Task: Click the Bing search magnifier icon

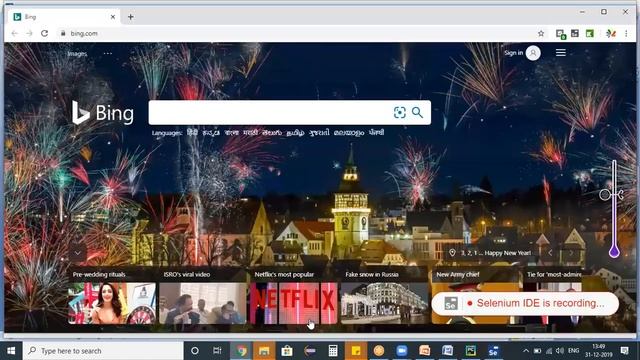Action: click(417, 112)
